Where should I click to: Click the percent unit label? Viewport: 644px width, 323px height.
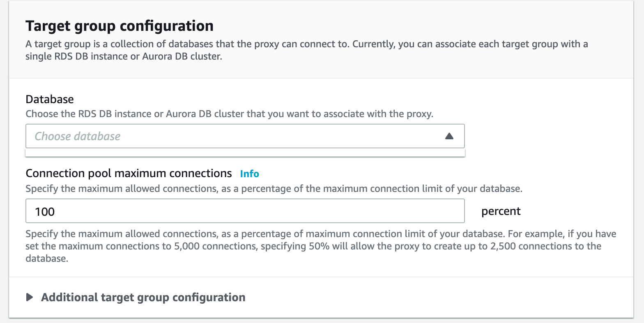501,211
